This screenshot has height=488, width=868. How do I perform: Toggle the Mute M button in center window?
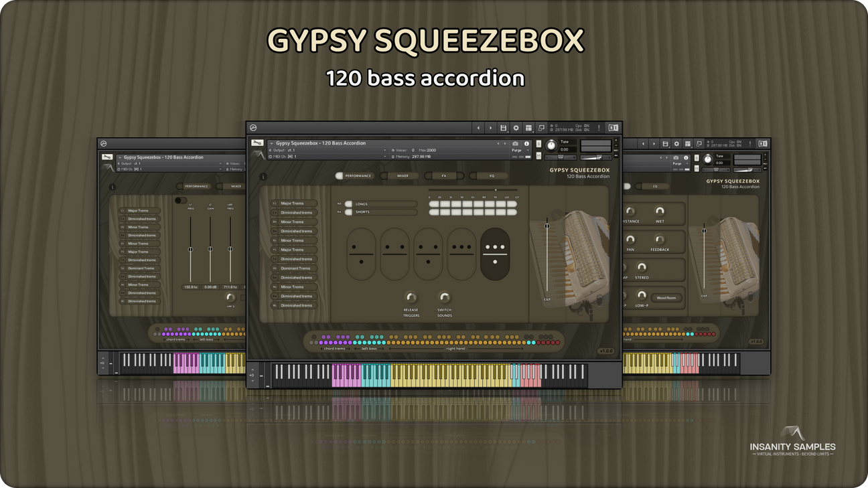coord(538,155)
